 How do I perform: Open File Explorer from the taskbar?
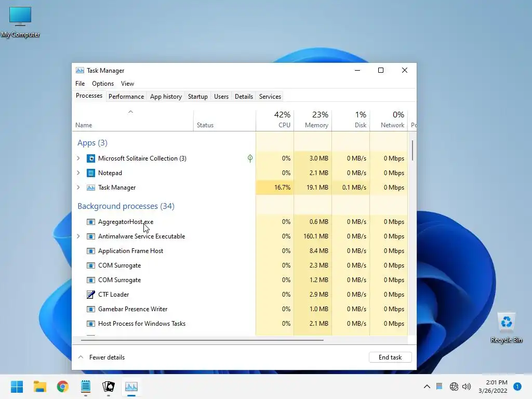[39, 387]
